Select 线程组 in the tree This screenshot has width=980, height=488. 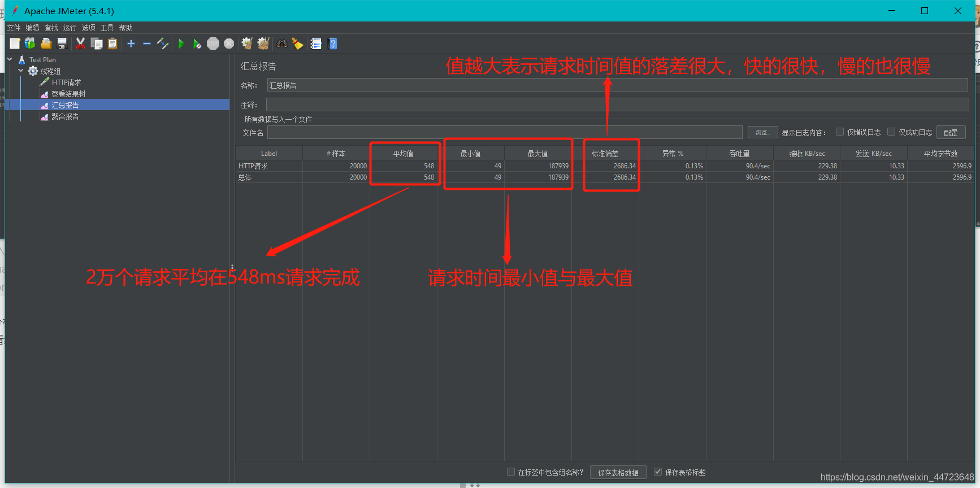pyautogui.click(x=50, y=71)
